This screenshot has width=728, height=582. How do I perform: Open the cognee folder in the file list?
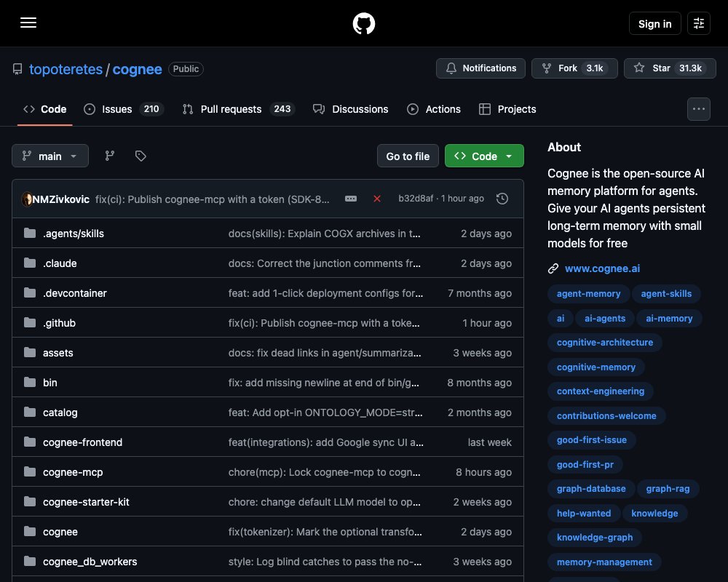(60, 532)
